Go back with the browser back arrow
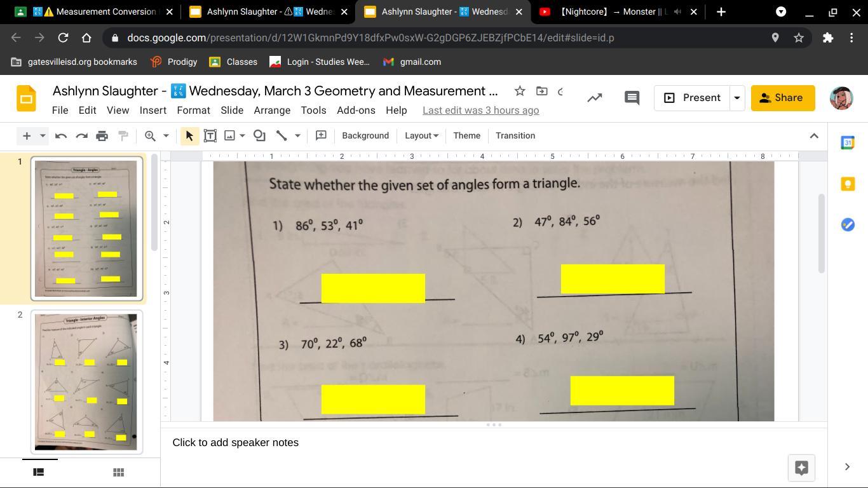Image resolution: width=868 pixels, height=488 pixels. point(16,38)
